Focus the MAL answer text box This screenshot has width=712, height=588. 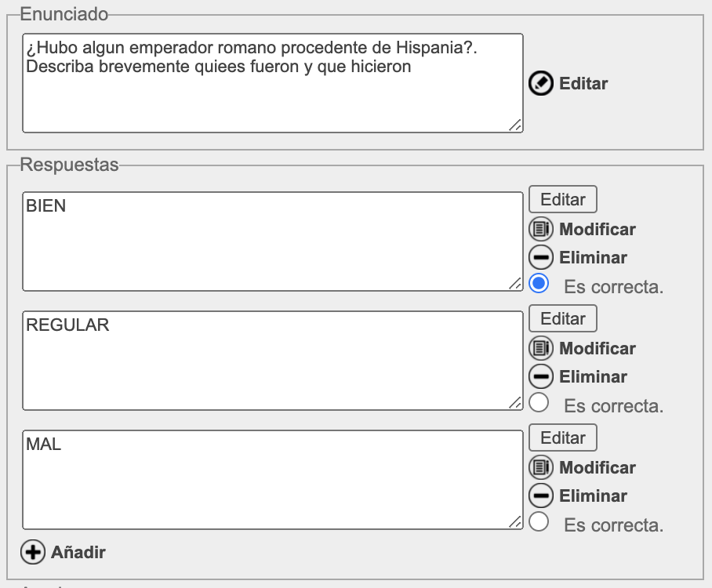(x=272, y=480)
